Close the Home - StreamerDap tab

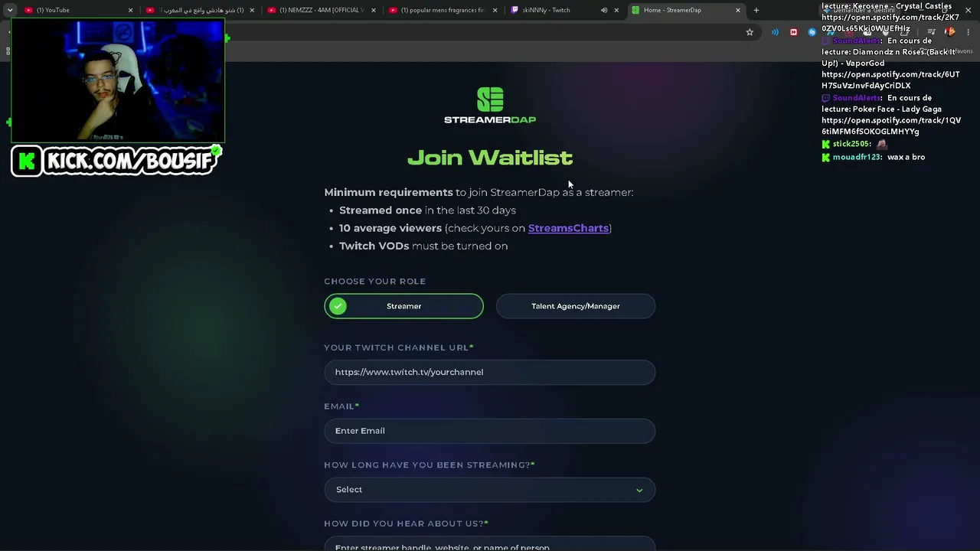click(x=738, y=10)
